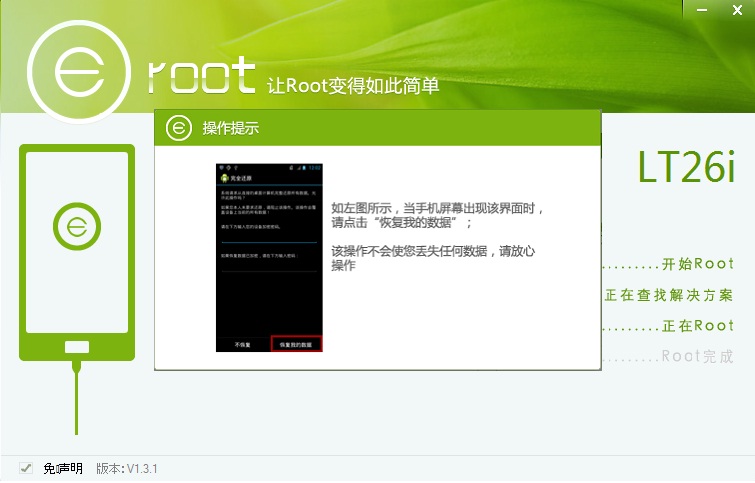755x483 pixels.
Task: Toggle the 免声明 checkbox
Action: 26,468
